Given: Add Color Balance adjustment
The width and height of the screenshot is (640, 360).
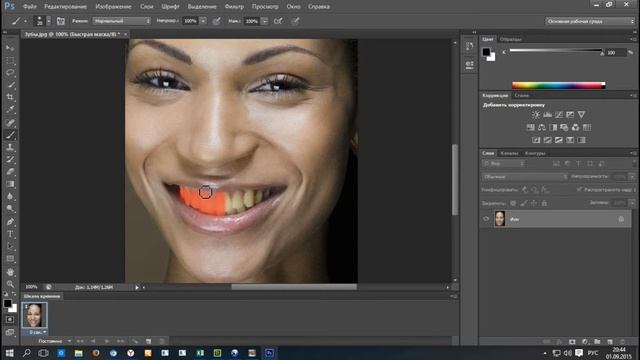Looking at the screenshot, I should tap(542, 127).
